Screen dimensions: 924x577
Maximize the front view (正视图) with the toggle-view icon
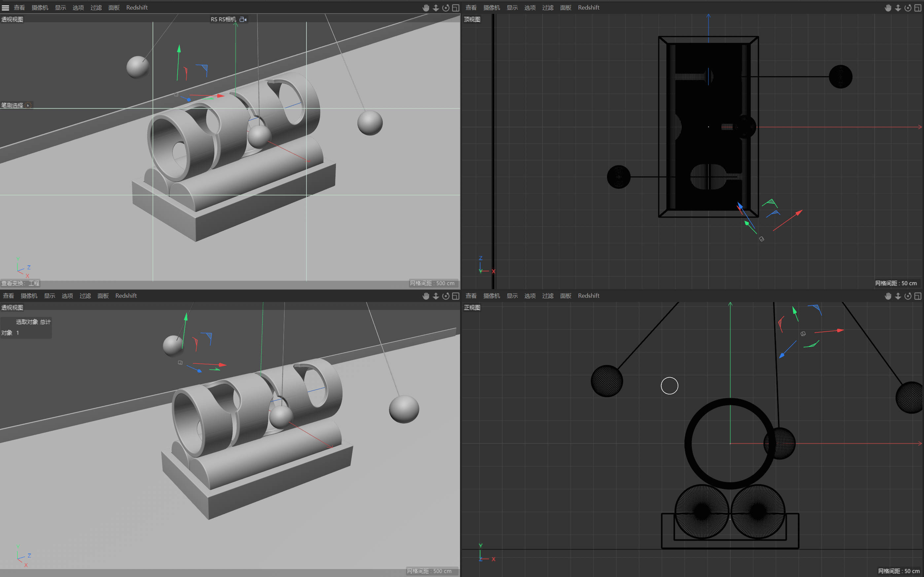point(917,296)
